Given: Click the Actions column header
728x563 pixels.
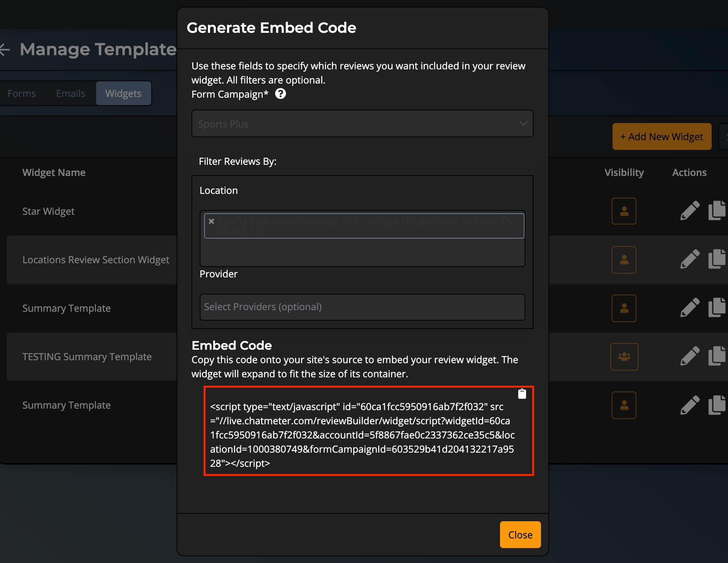Looking at the screenshot, I should [x=689, y=172].
